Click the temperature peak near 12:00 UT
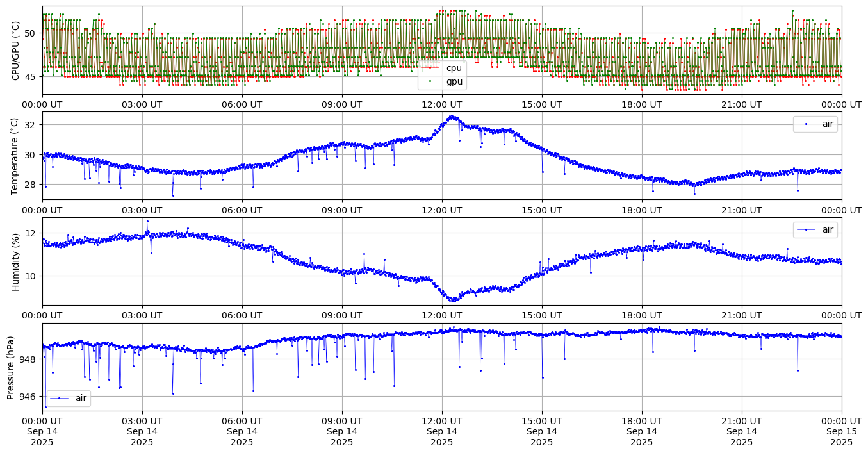The image size is (868, 453). coord(452,117)
